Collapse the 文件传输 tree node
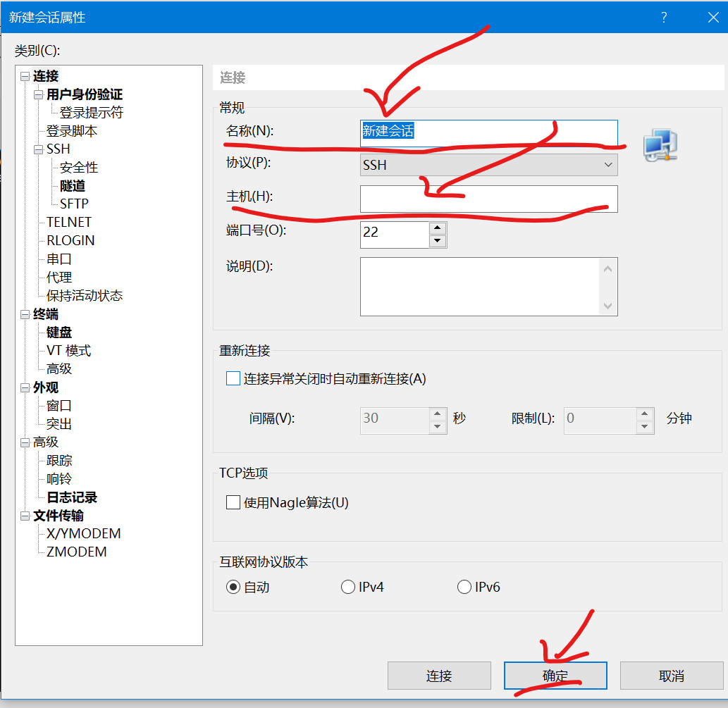Screen dimensions: 728x708 tap(26, 516)
